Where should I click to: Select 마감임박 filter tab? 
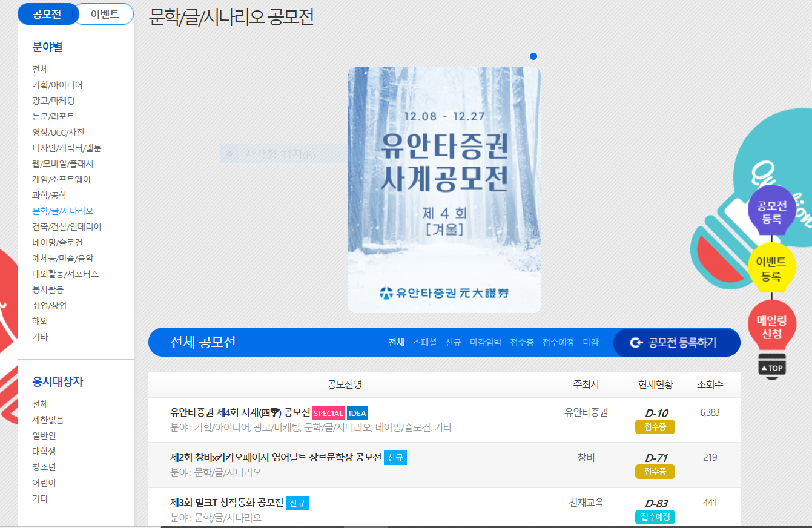point(486,343)
